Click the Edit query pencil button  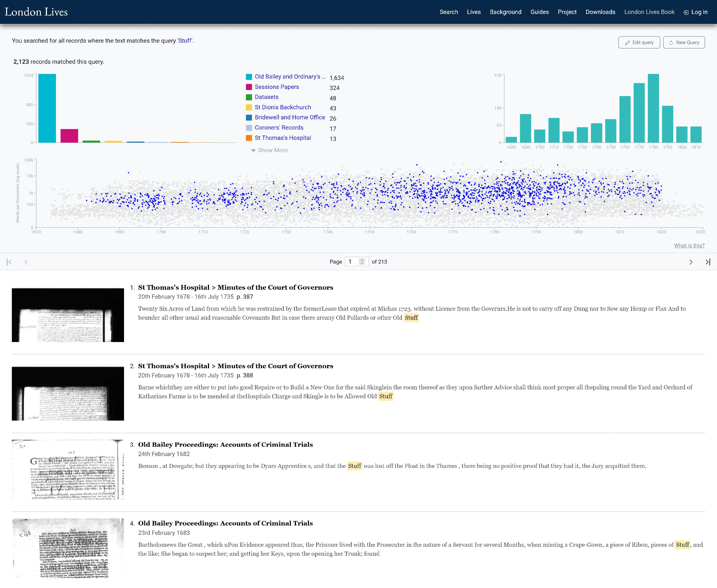(639, 42)
